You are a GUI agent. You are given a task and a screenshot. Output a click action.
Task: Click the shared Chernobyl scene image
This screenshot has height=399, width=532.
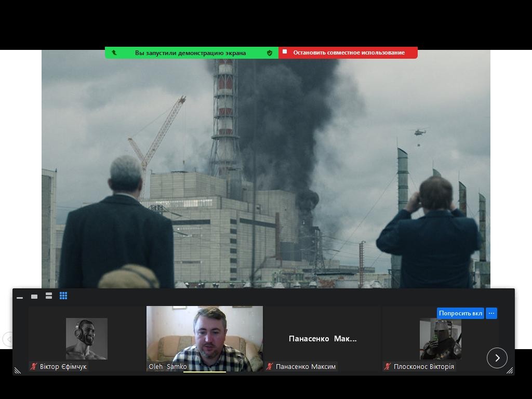[266, 169]
